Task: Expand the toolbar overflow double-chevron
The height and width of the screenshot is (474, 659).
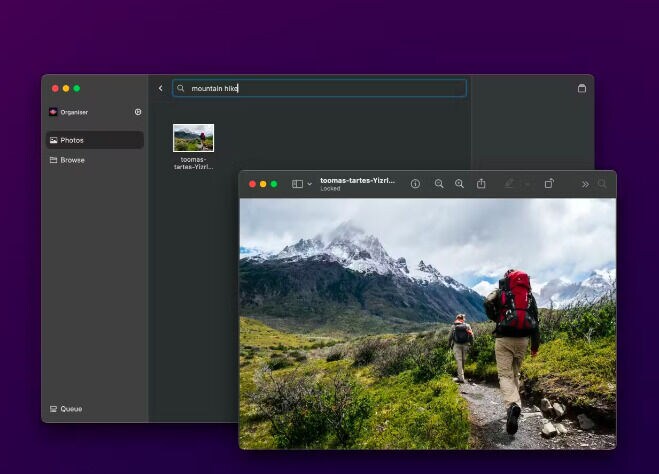Action: pos(585,184)
